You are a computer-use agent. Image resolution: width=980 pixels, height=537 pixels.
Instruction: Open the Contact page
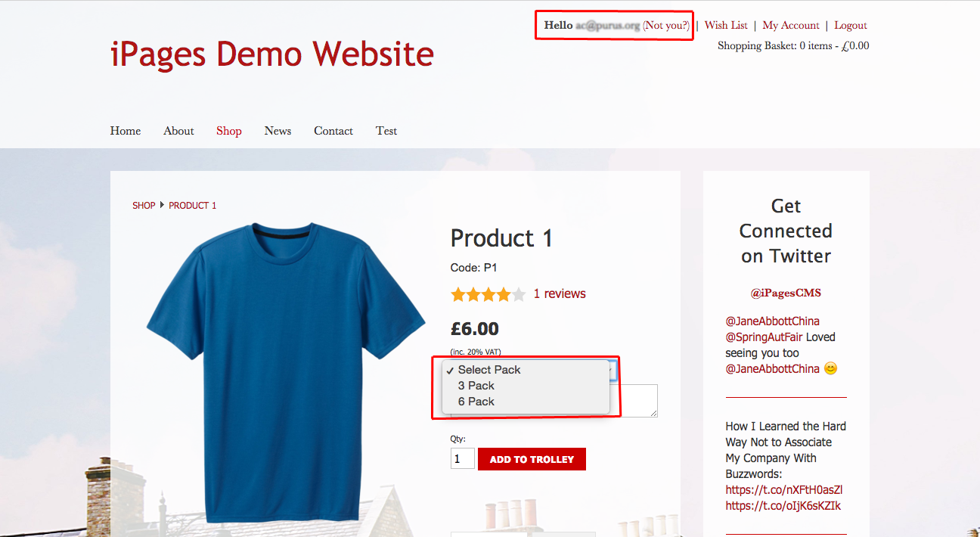coord(333,131)
